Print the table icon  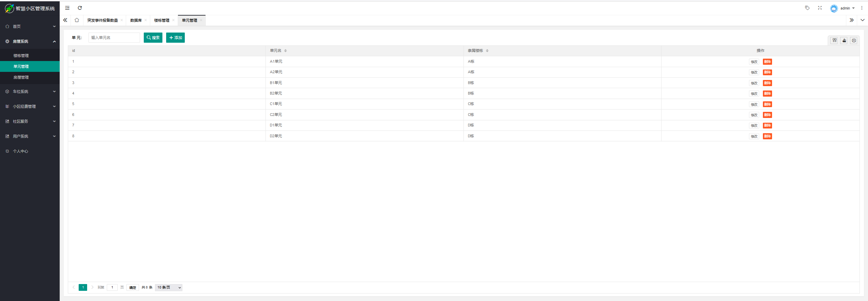pyautogui.click(x=854, y=40)
